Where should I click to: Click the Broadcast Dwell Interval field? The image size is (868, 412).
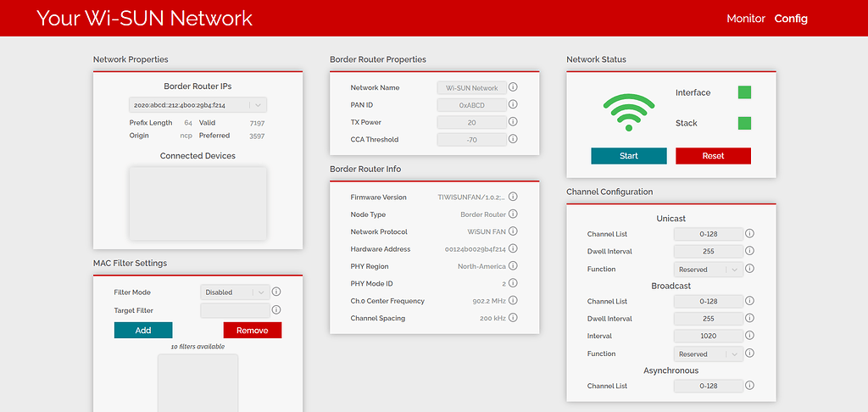coord(708,319)
